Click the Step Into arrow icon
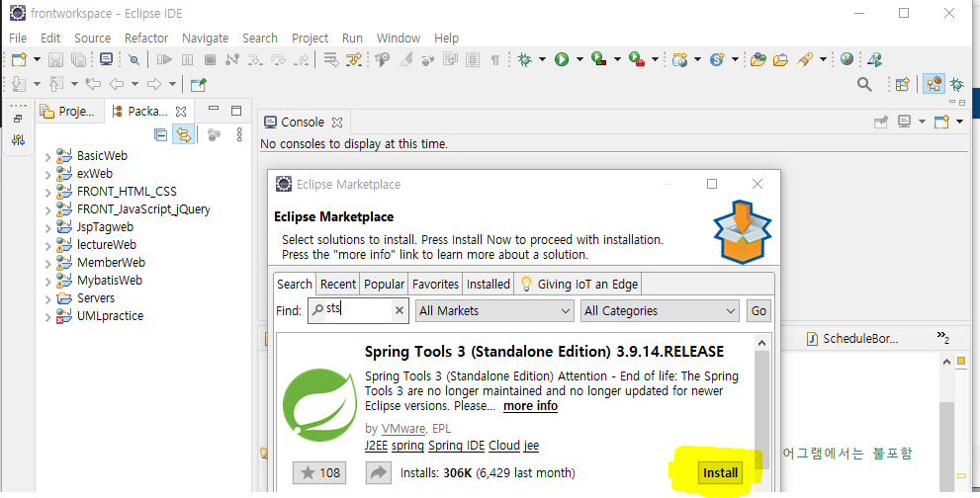Viewport: 980px width, 498px height. [255, 59]
